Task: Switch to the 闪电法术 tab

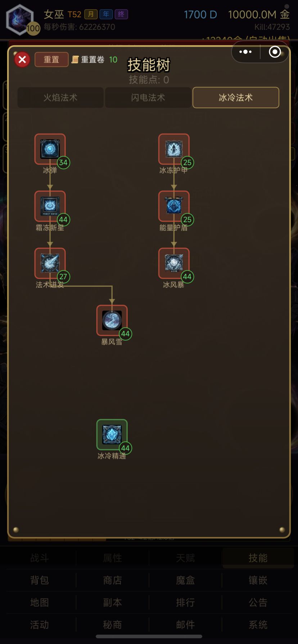Action: click(148, 97)
